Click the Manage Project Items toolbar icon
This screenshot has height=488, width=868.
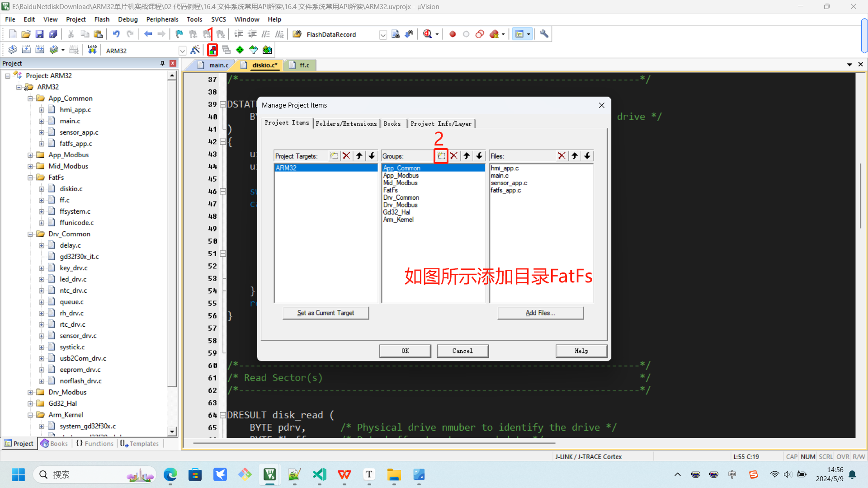[x=212, y=50]
